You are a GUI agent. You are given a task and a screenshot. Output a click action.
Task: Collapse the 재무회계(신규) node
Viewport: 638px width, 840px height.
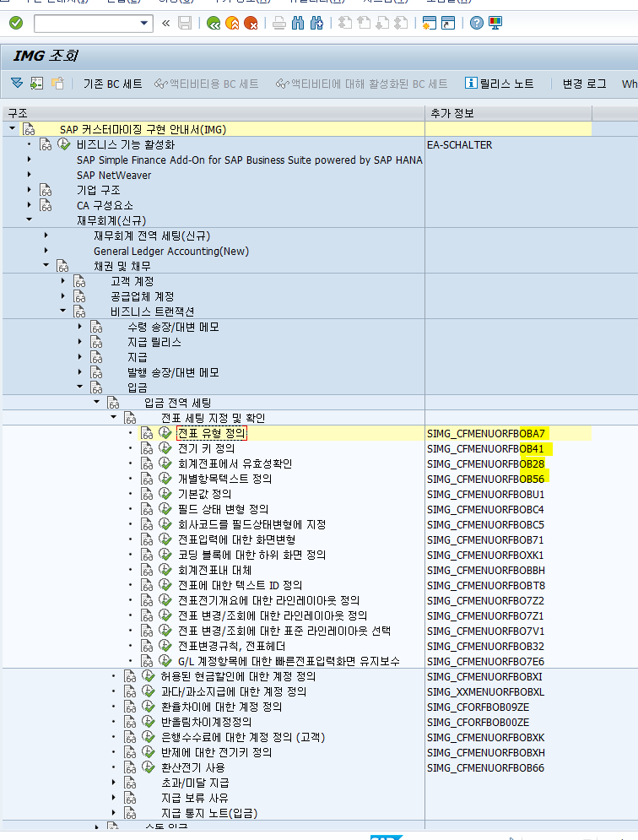point(29,219)
